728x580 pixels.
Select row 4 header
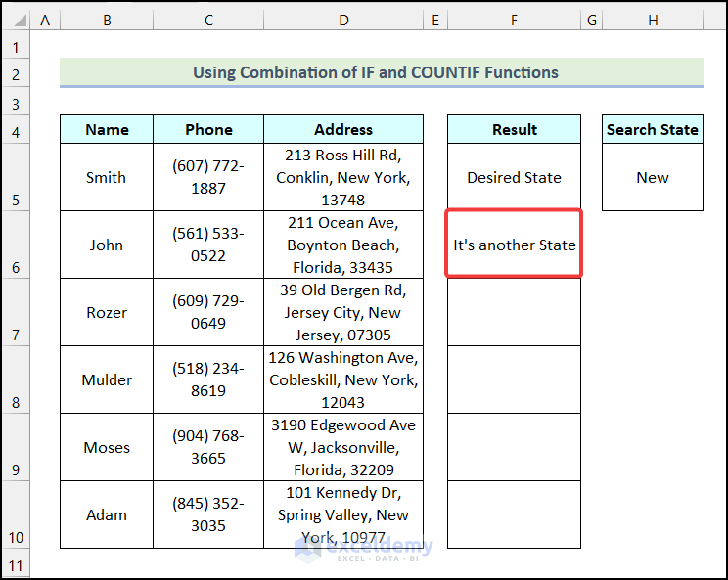16,129
